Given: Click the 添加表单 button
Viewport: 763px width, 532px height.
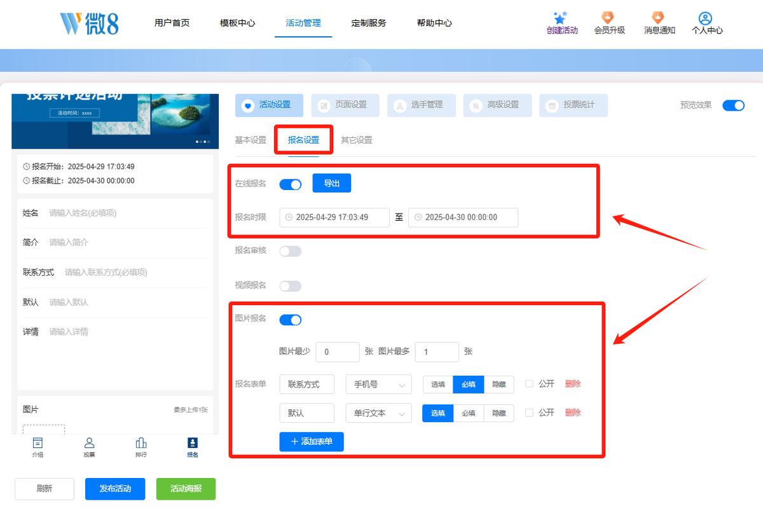Looking at the screenshot, I should [312, 441].
